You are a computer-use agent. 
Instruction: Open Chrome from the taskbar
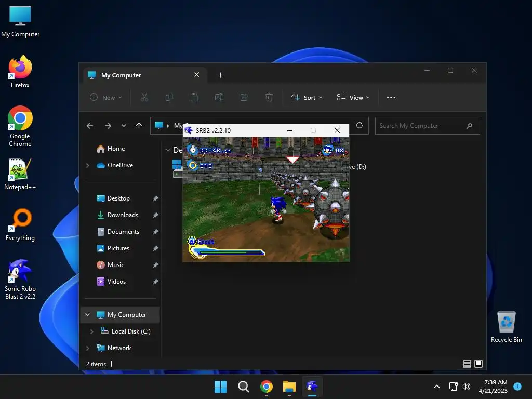click(x=267, y=387)
